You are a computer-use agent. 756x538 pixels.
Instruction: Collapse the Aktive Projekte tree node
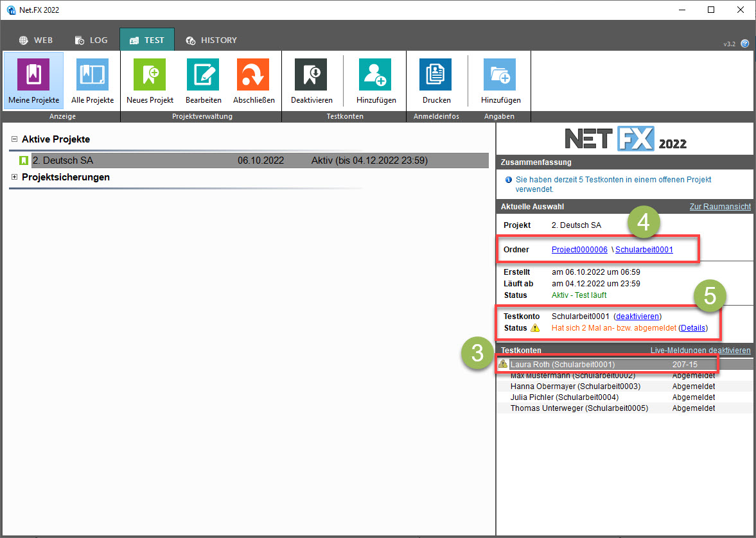[14, 139]
